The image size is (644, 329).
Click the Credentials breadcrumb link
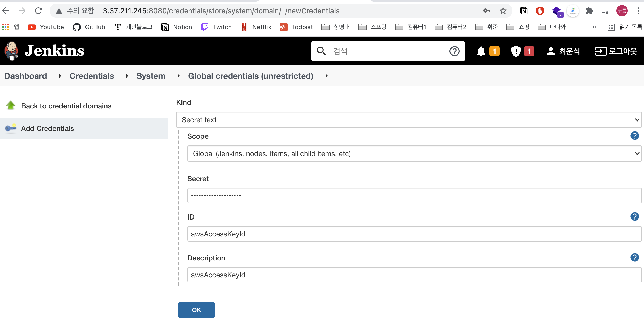point(92,76)
